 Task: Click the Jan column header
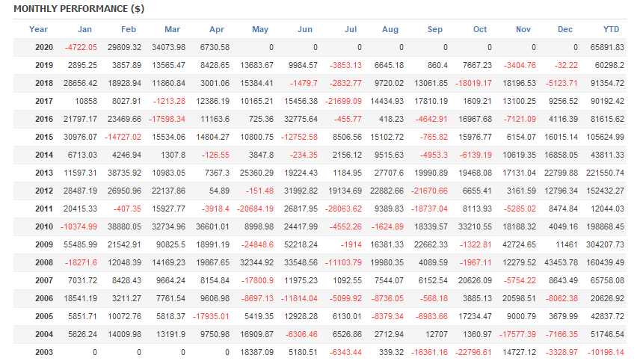[84, 29]
